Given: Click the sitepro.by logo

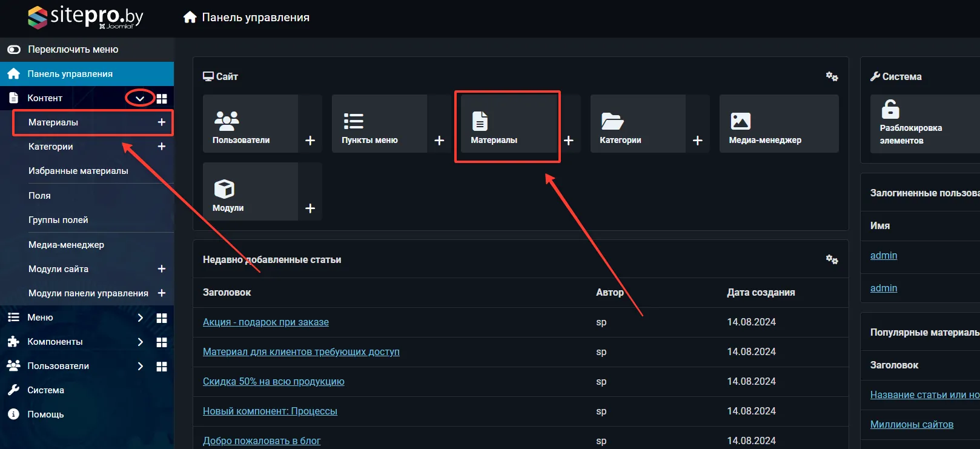Looking at the screenshot, I should coord(85,17).
